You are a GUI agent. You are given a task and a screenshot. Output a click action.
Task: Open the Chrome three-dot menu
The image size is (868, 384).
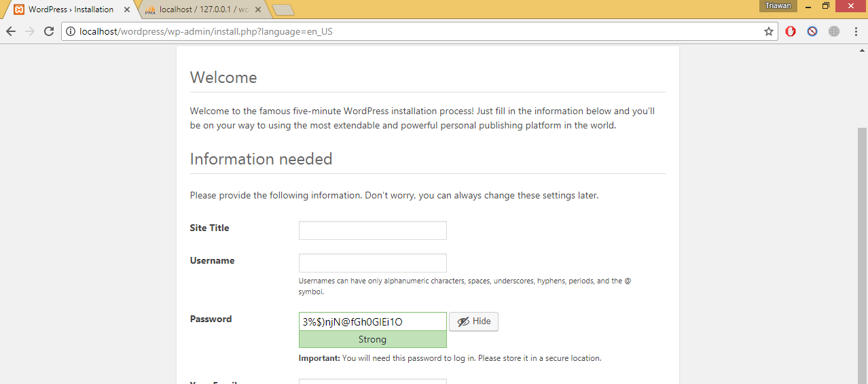[x=856, y=31]
